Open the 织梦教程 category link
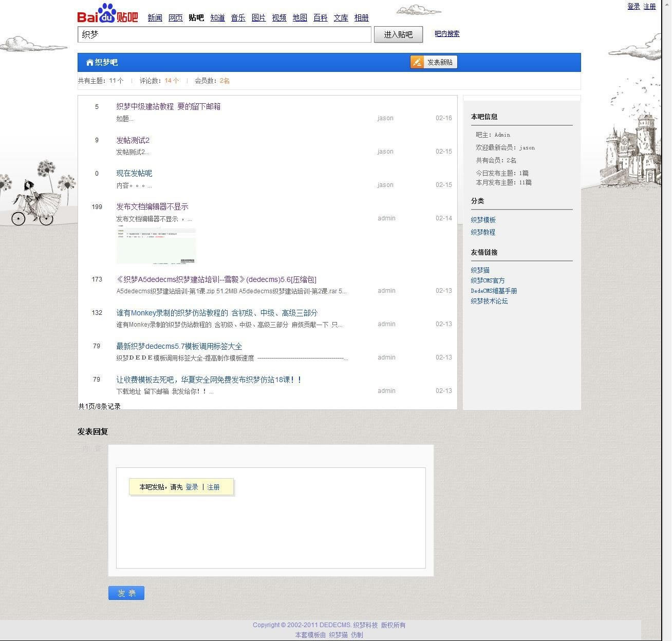672x641 pixels. click(x=483, y=232)
